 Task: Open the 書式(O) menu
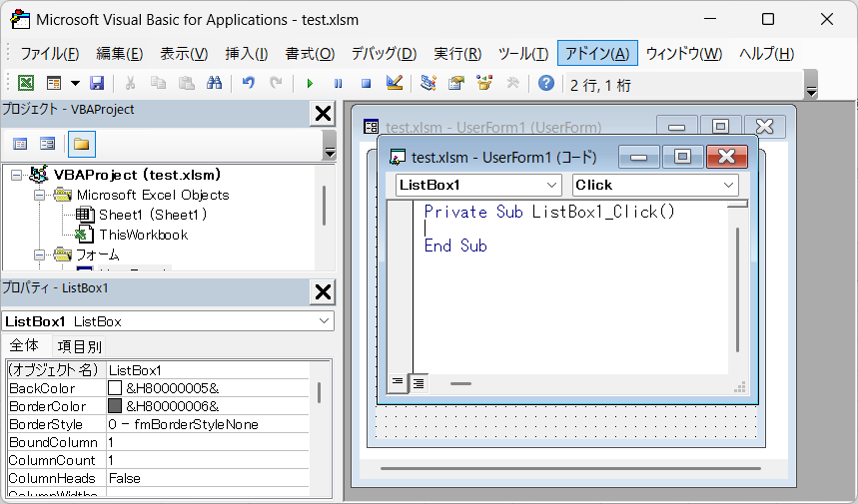pos(310,54)
